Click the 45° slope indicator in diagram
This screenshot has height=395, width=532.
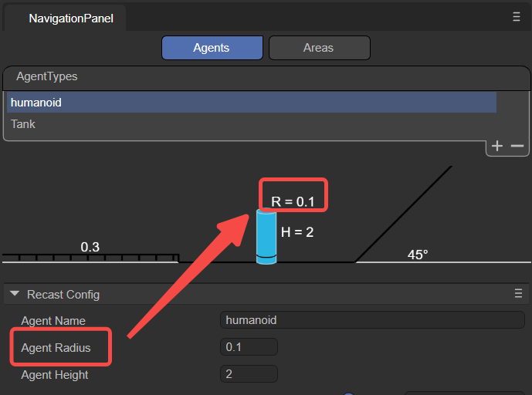point(418,255)
